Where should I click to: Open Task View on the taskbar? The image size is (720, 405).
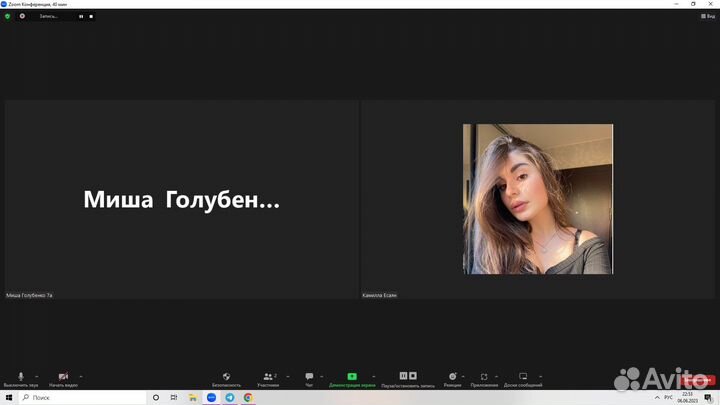[x=174, y=397]
